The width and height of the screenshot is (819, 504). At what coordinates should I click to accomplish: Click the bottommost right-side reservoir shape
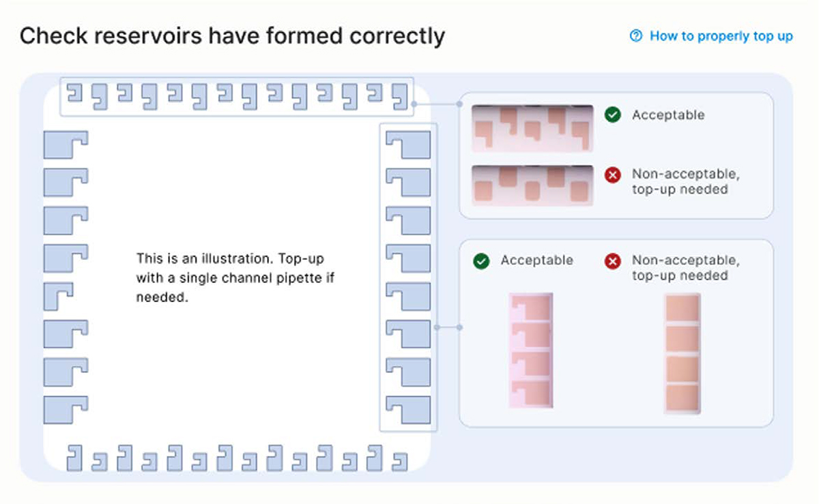pos(408,410)
